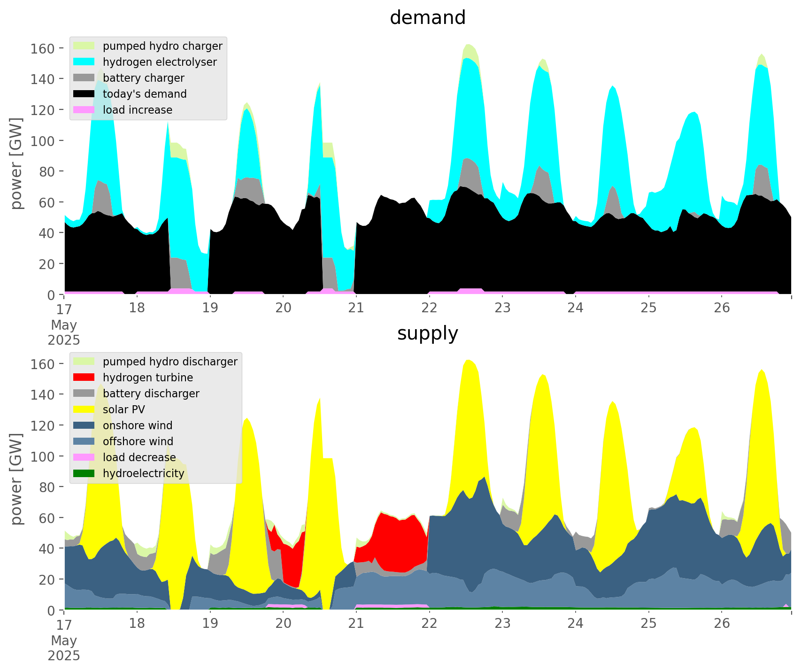801x672 pixels.
Task: Click the solar PV yellow legend swatch
Action: pos(85,409)
